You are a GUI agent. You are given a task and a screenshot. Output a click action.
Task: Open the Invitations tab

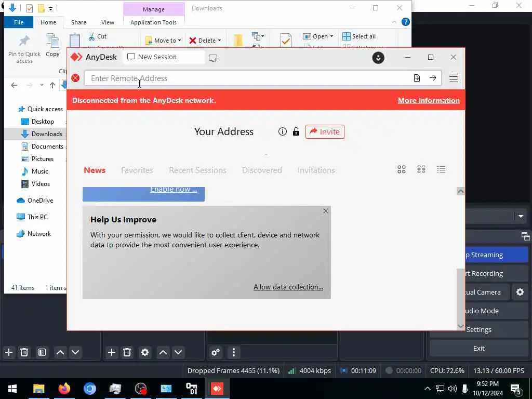click(x=316, y=170)
